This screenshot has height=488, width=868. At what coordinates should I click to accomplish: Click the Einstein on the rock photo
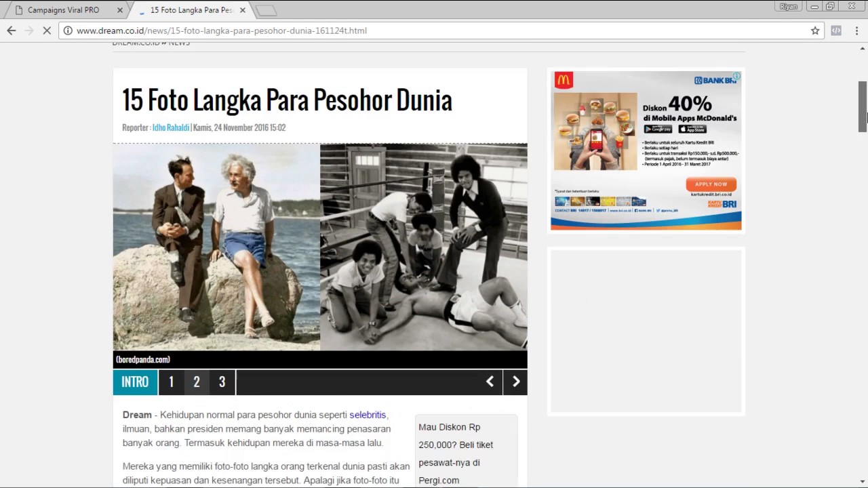216,247
